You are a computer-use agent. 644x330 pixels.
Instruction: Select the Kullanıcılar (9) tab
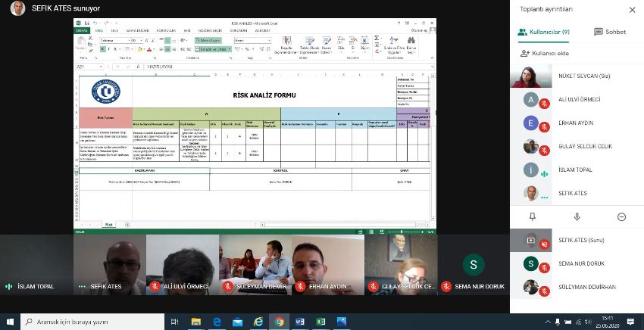click(543, 32)
